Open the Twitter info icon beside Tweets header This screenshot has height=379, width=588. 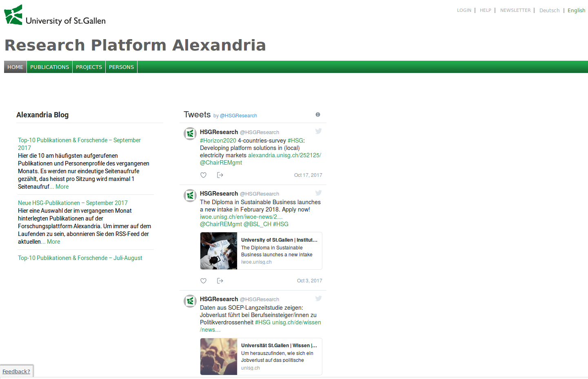tap(318, 115)
